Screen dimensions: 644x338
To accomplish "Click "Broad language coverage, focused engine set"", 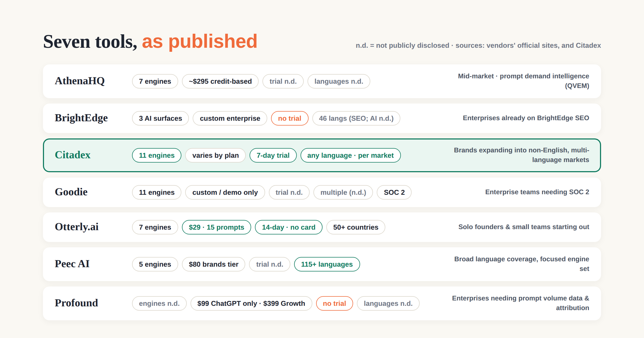I will tap(522, 264).
